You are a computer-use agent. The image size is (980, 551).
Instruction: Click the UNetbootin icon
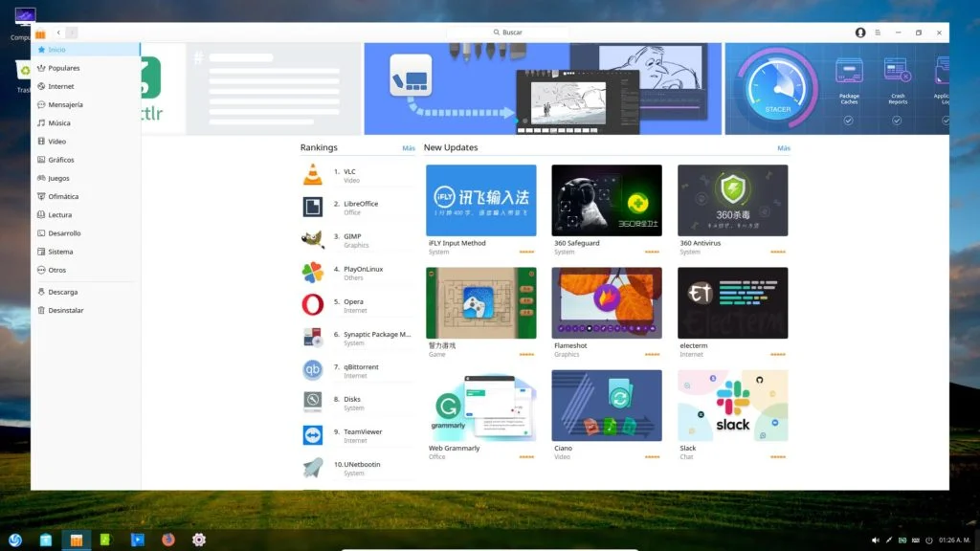pos(313,467)
